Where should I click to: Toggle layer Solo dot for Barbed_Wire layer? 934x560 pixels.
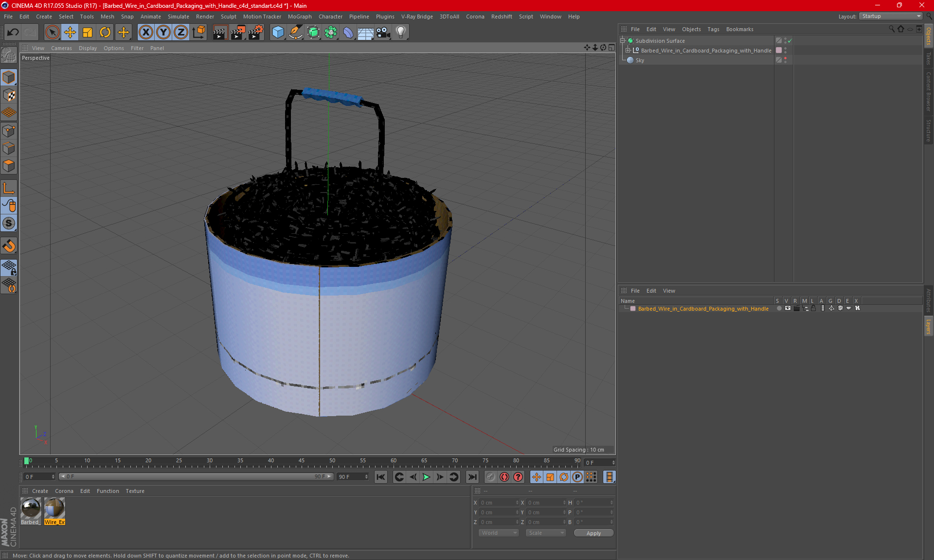pos(779,308)
